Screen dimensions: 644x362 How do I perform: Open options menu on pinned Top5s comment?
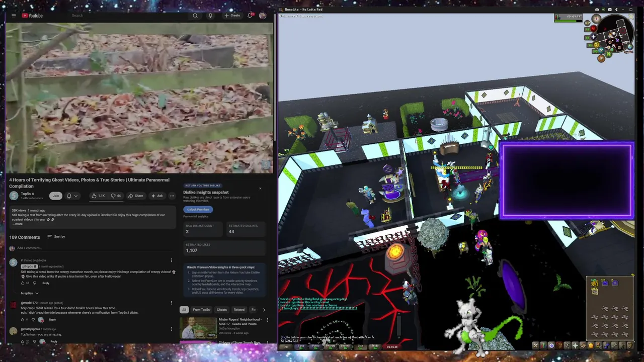point(172,260)
